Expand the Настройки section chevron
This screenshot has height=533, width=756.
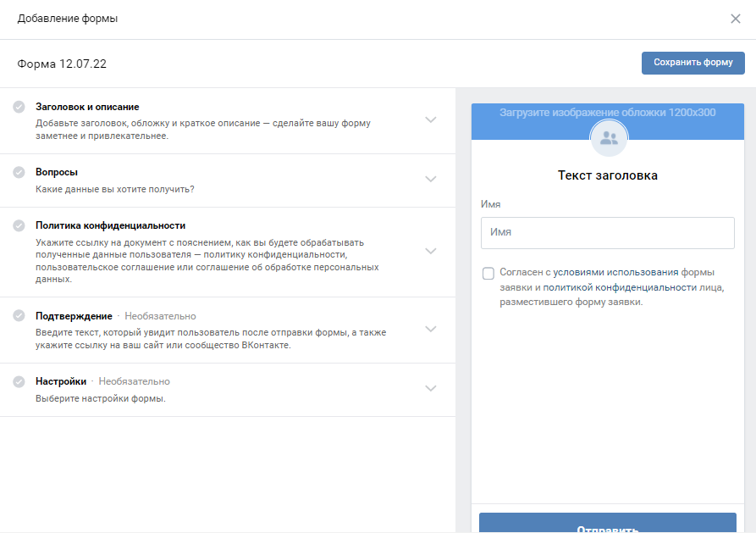click(430, 388)
